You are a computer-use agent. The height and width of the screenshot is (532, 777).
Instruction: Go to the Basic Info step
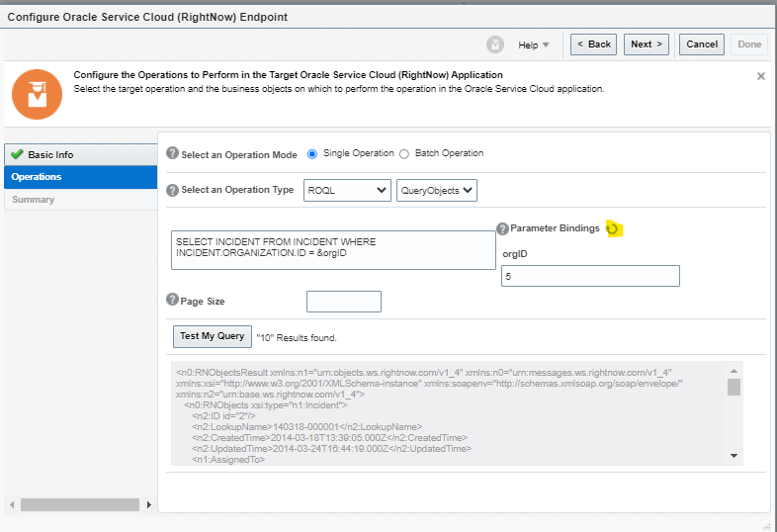click(49, 154)
